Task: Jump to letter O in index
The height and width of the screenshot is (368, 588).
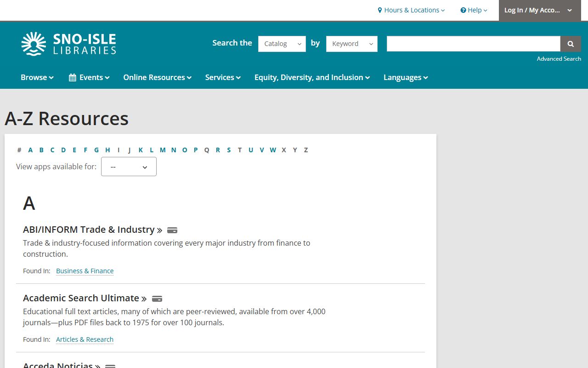Action: 185,150
